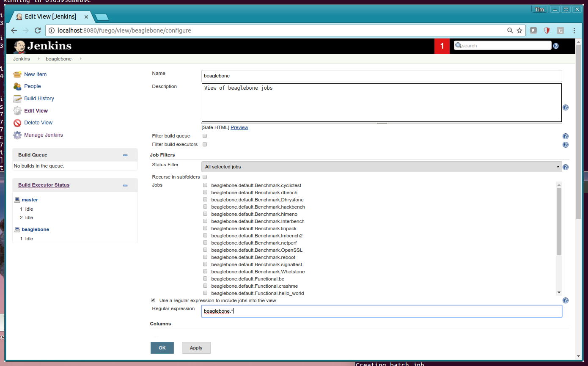
Task: Check the Benchmark.OpenSSL job box
Action: point(205,250)
